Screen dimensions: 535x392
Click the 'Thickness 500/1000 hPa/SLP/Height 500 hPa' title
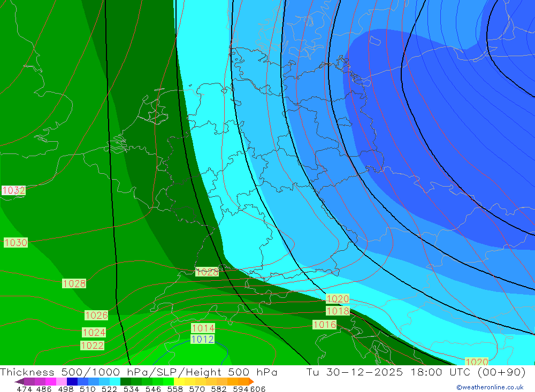(138, 372)
